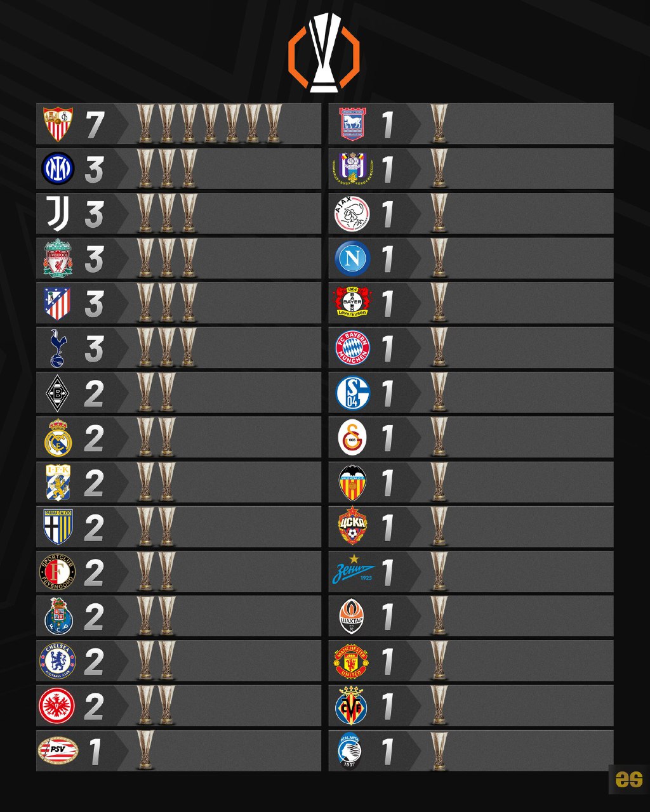Click the Zenit logo
The height and width of the screenshot is (812, 650).
coord(353,570)
